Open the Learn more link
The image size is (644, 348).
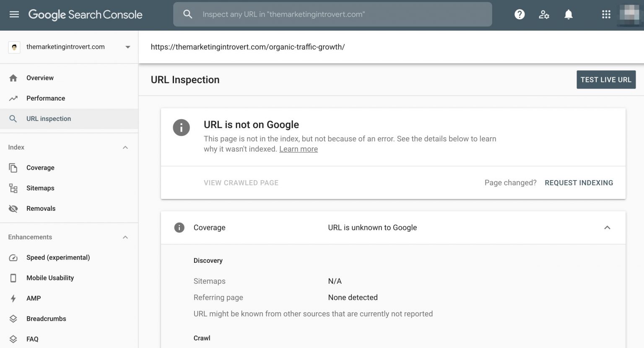(x=298, y=149)
